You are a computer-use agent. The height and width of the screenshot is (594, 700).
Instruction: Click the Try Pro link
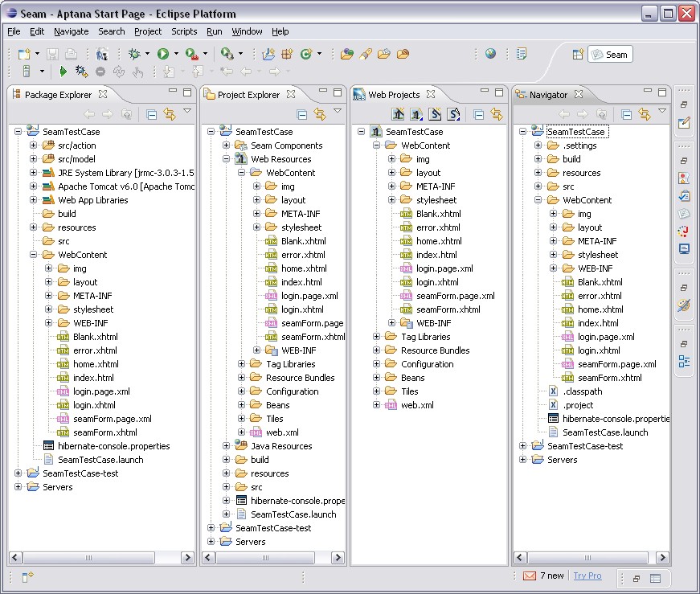tap(587, 576)
